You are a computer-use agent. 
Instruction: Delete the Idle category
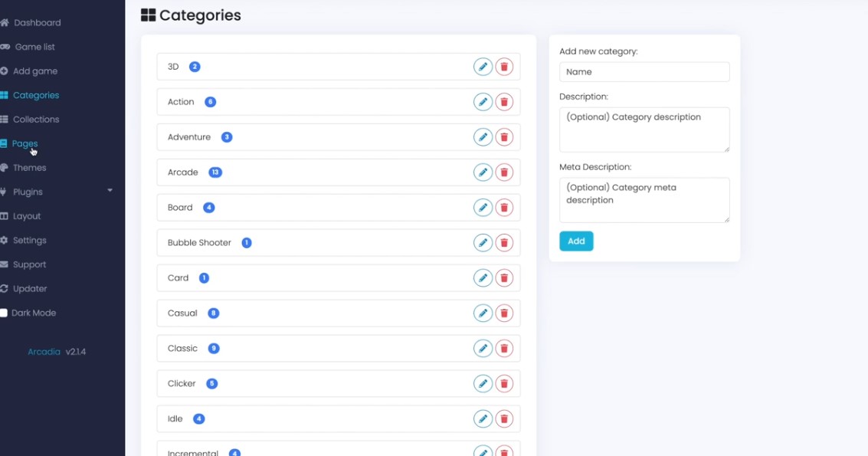point(504,418)
